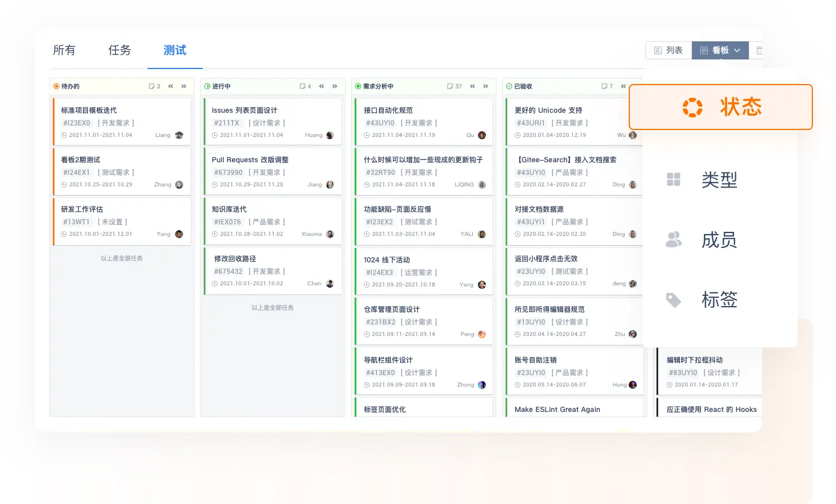Click the 待办的 orange status icon
The image size is (836, 504).
(56, 86)
